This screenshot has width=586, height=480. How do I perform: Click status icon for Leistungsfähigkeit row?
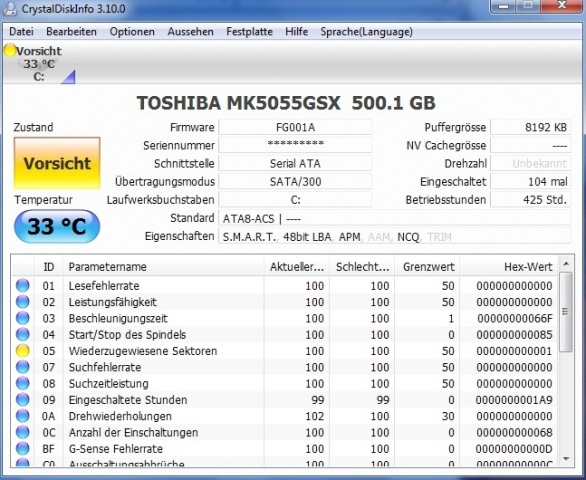click(22, 302)
